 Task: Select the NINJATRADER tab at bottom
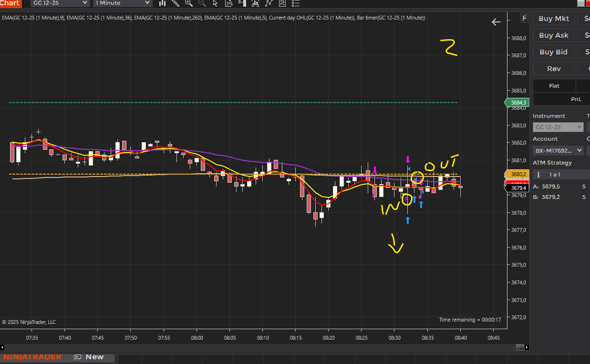[x=32, y=357]
